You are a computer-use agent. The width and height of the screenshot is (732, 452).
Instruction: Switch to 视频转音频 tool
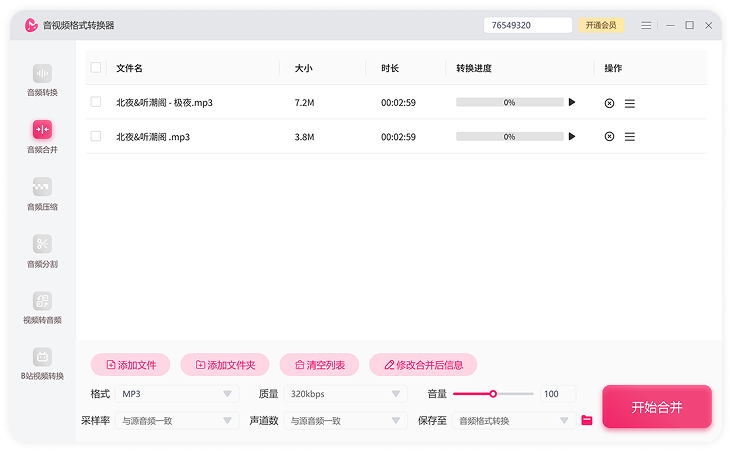[42, 302]
